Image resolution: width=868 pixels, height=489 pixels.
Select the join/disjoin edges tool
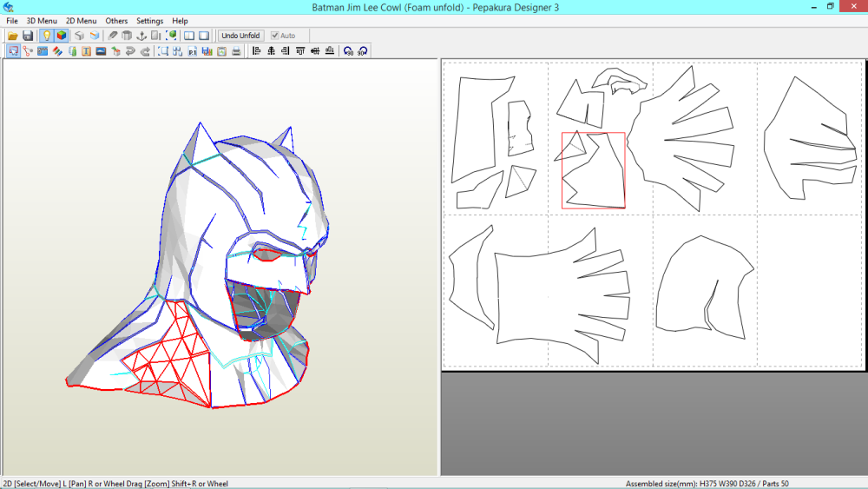(28, 51)
